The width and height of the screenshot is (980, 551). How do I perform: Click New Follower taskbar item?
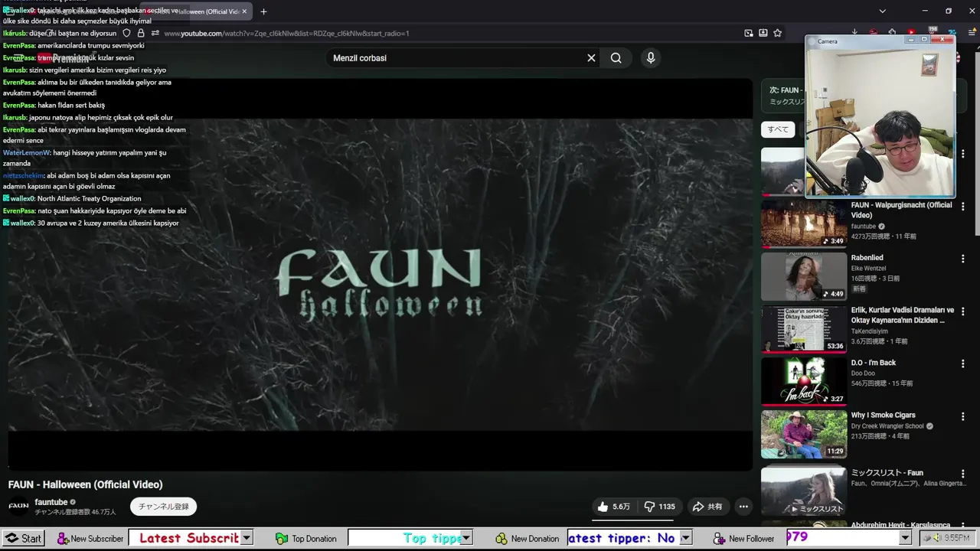(x=744, y=538)
